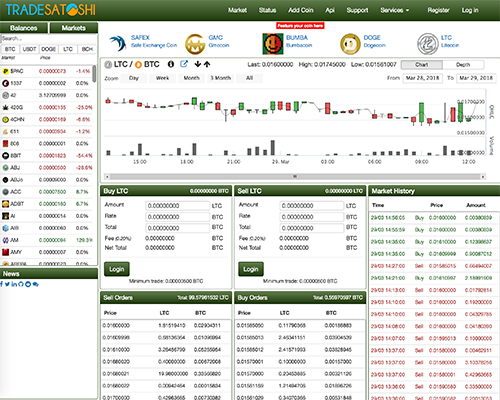The height and width of the screenshot is (400, 500).
Task: Filter markets by LTC base
Action: (x=68, y=49)
